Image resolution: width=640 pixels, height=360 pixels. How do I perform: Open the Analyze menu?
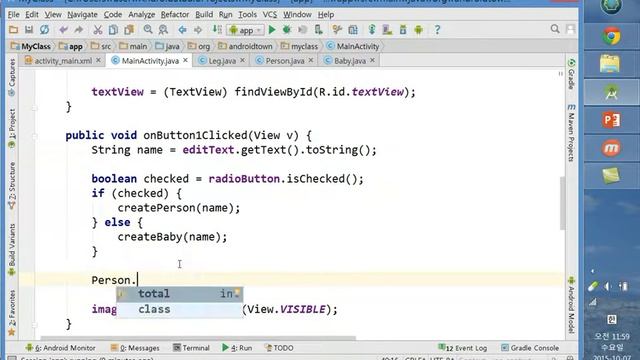(x=142, y=15)
